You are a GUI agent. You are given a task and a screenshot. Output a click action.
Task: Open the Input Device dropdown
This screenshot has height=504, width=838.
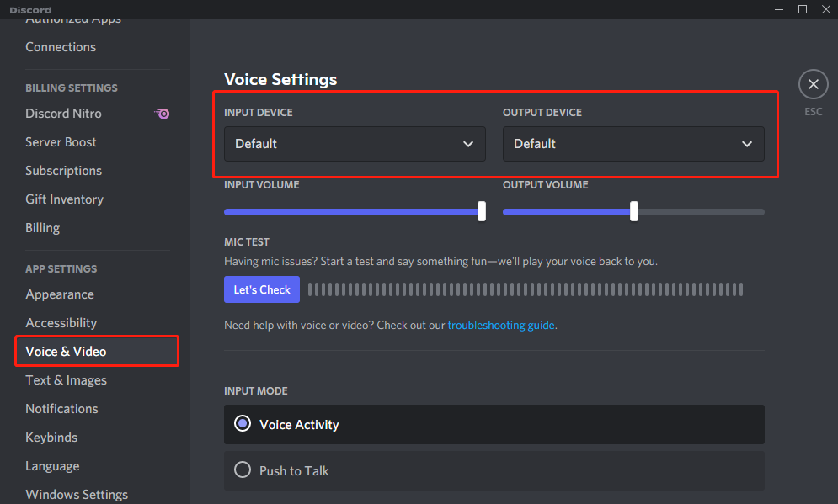pos(355,144)
